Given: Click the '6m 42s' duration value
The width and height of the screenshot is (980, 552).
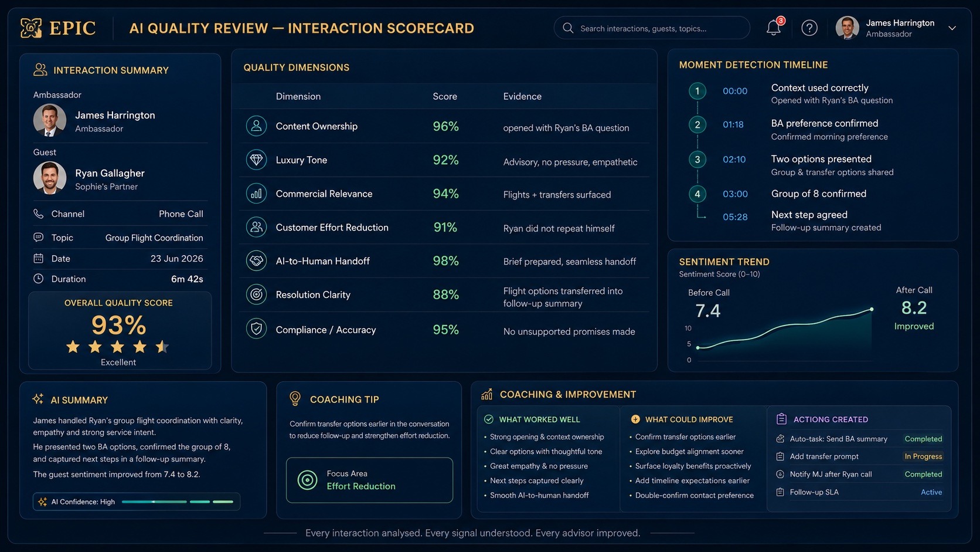Looking at the screenshot, I should pos(187,279).
